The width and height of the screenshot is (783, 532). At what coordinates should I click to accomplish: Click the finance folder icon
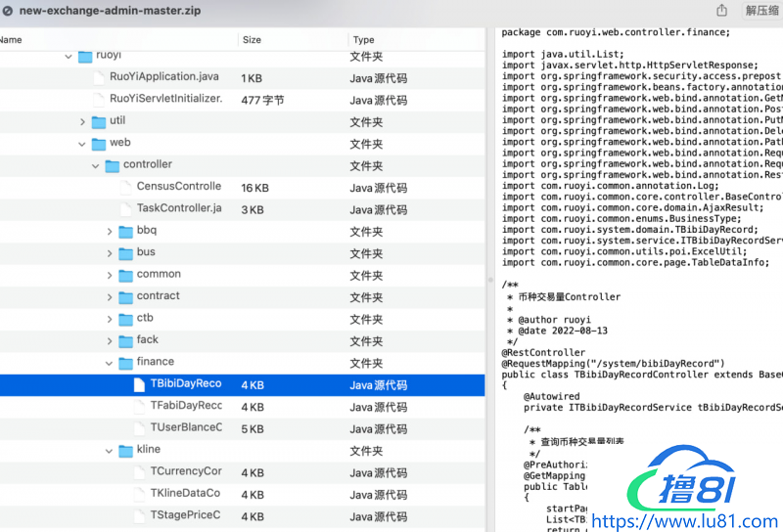click(x=125, y=363)
